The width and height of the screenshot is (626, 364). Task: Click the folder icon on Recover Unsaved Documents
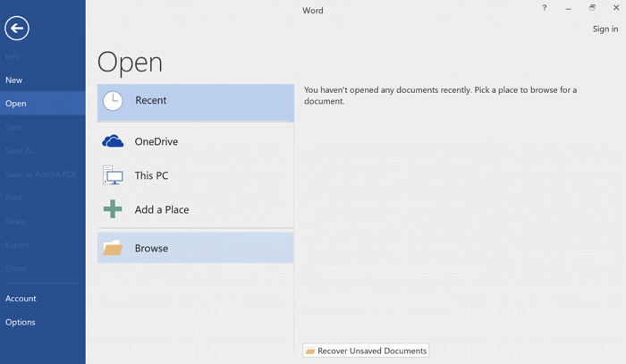click(x=310, y=351)
